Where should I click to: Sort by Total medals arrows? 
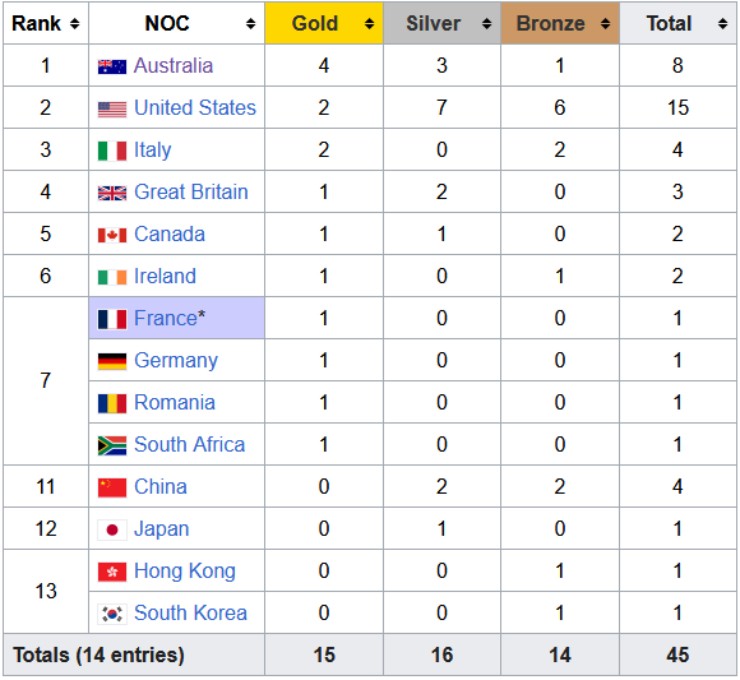(722, 24)
